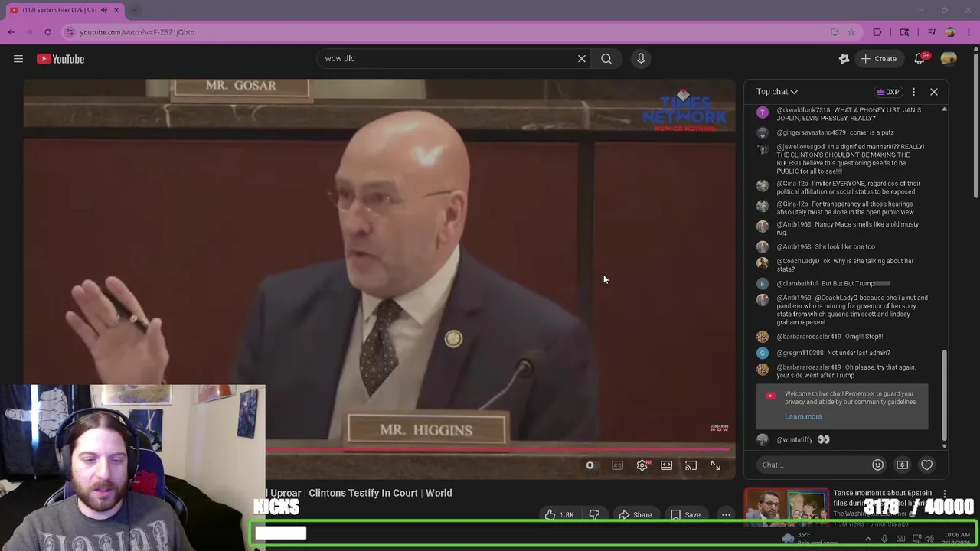Open the taskbar clock and date
Image resolution: width=980 pixels, height=551 pixels.
point(957,539)
